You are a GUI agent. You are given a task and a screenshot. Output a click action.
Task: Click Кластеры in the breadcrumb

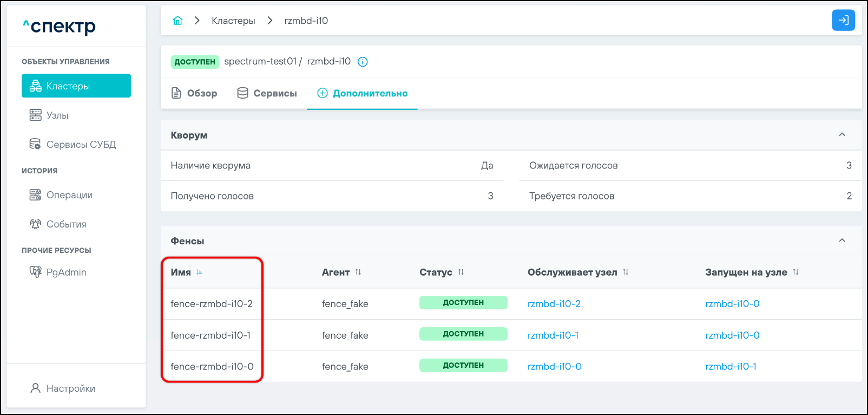tap(233, 21)
